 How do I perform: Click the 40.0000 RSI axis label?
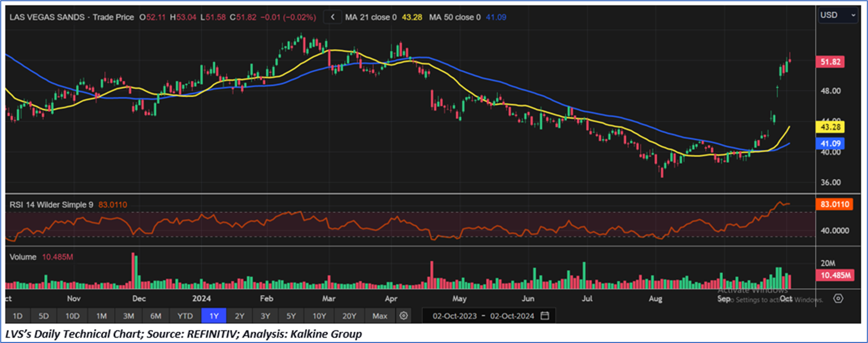click(835, 231)
